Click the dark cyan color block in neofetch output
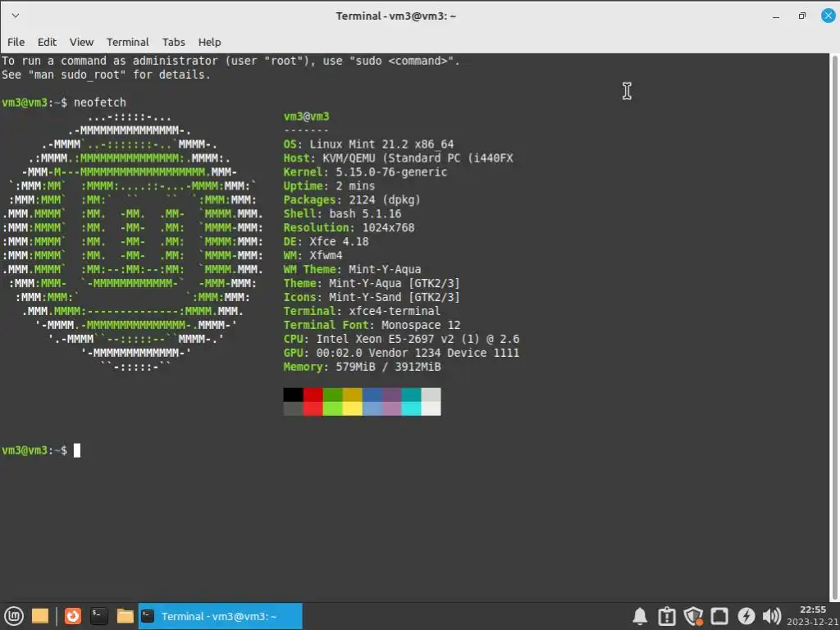 coord(412,395)
